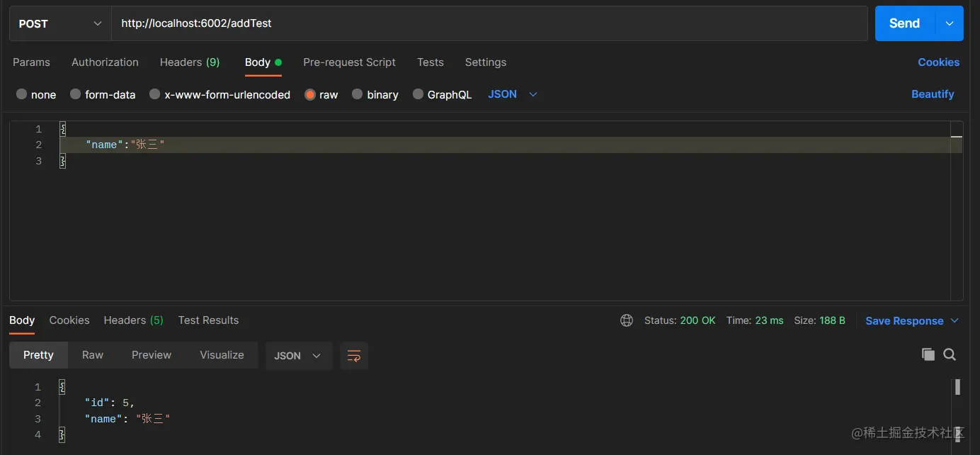Switch to response Body tab
This screenshot has height=455, width=980.
pos(22,320)
